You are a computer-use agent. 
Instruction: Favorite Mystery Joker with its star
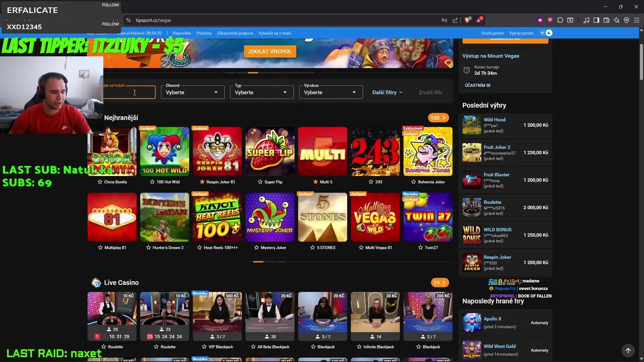tap(257, 247)
